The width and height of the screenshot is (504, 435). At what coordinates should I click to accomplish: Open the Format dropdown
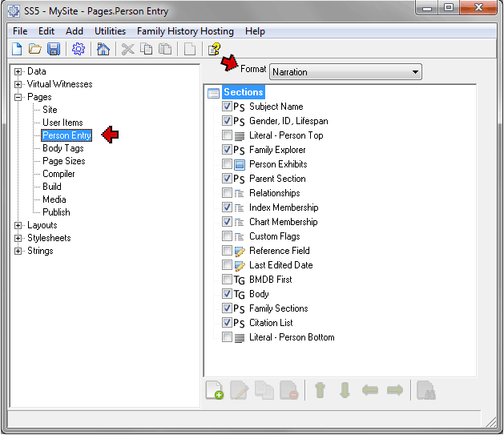(345, 72)
